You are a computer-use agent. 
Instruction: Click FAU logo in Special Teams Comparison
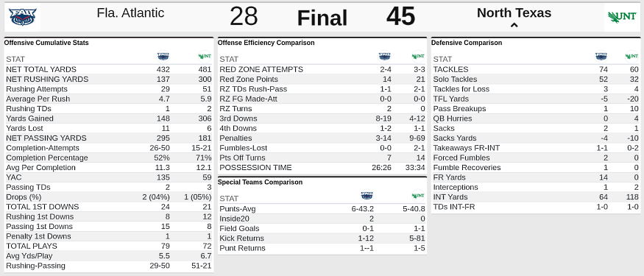tap(367, 196)
